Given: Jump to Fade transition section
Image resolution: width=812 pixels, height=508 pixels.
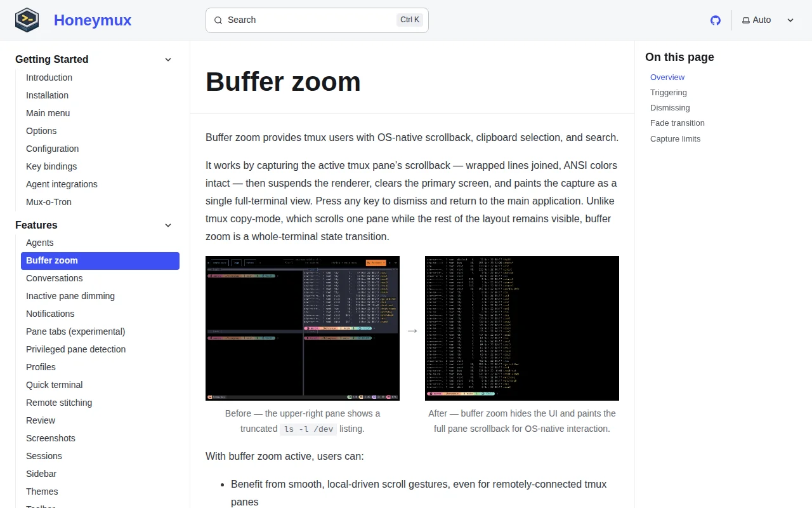Looking at the screenshot, I should pyautogui.click(x=678, y=123).
